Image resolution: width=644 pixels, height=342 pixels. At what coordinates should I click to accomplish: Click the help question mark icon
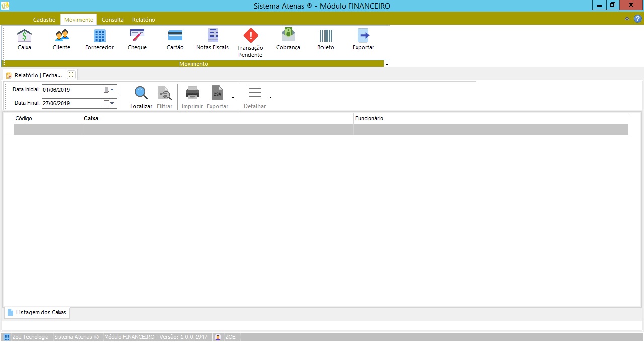[638, 19]
